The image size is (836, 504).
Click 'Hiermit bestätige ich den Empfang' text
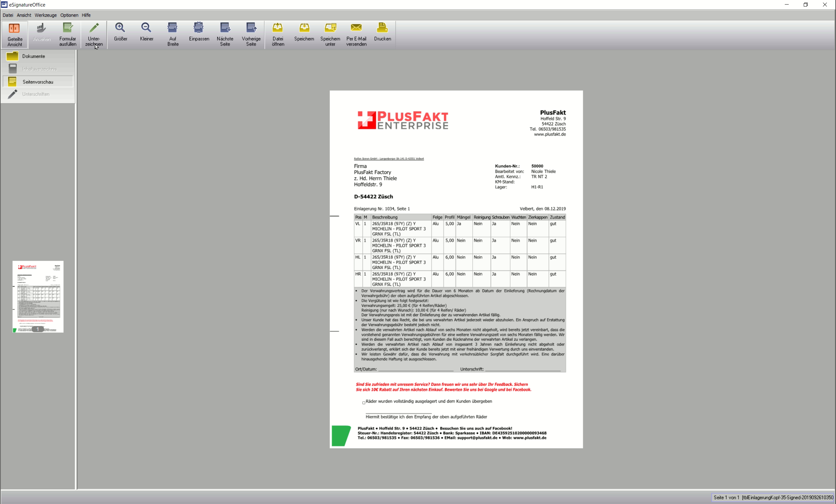click(x=426, y=417)
